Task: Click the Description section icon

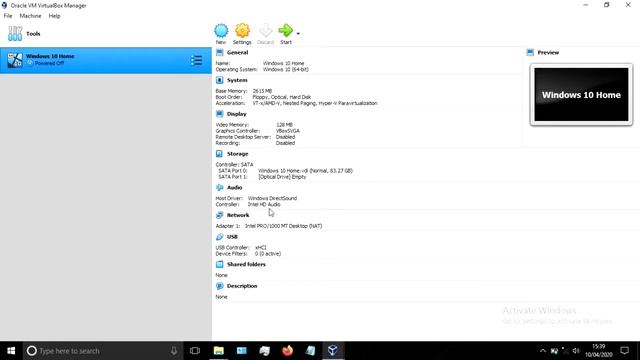Action: tap(220, 286)
